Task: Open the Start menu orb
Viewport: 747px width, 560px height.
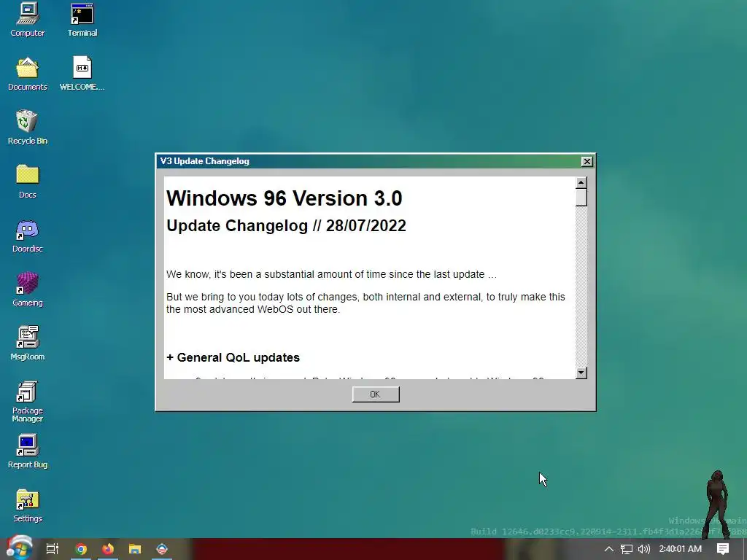Action: coord(19,548)
